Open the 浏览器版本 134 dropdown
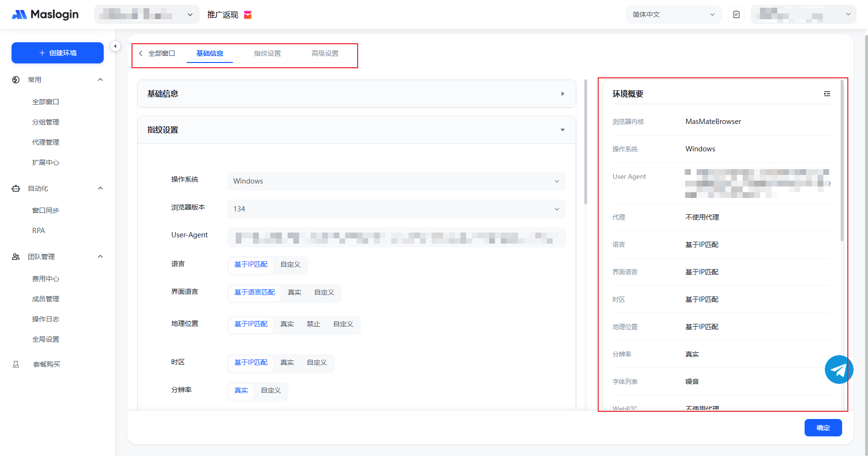 396,209
